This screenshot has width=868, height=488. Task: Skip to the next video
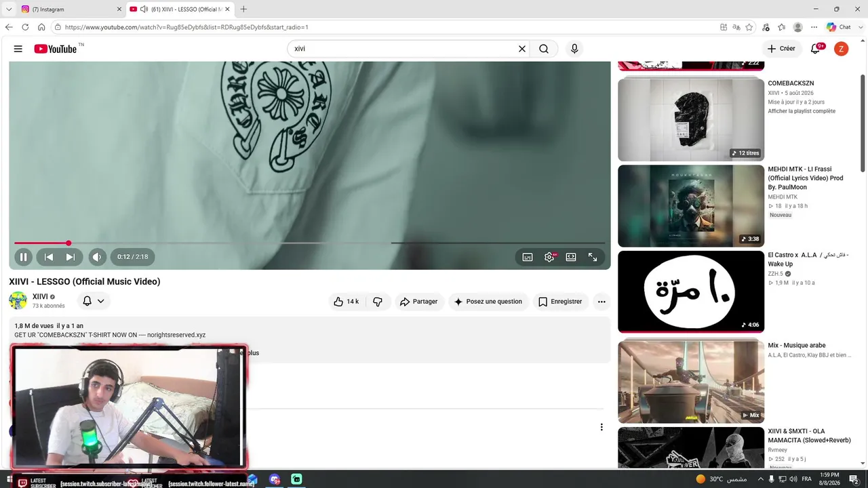click(71, 257)
